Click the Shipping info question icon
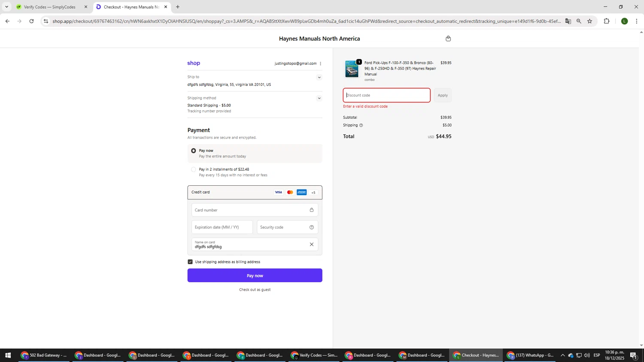This screenshot has height=362, width=644. 361,125
